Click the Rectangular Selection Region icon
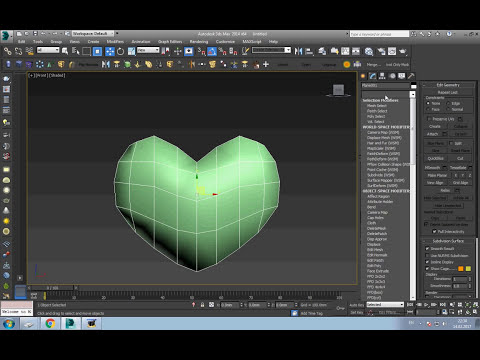This screenshot has height=360, width=480. [86, 51]
